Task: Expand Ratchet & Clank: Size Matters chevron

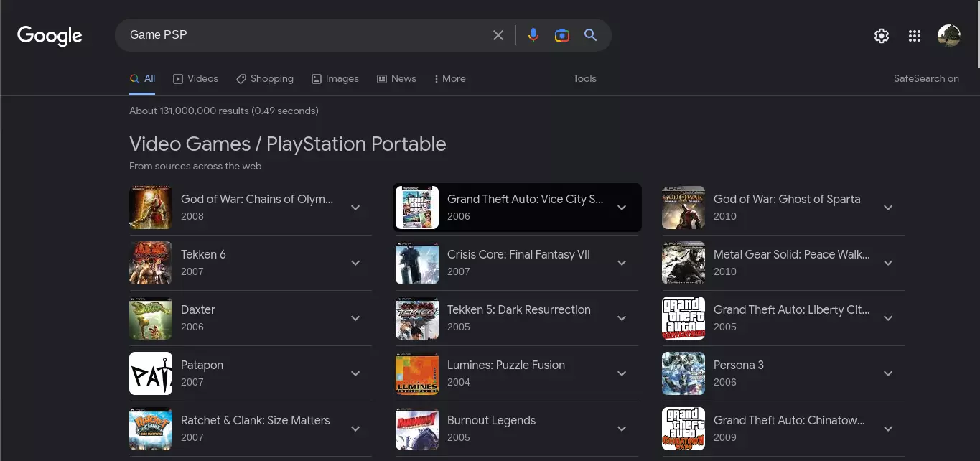Action: (x=355, y=429)
